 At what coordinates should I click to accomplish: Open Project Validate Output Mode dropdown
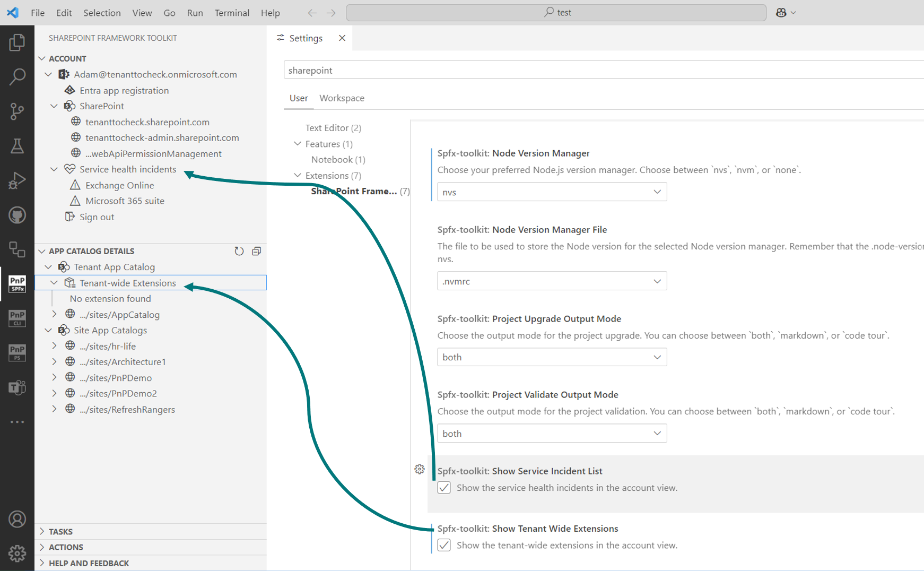click(552, 434)
